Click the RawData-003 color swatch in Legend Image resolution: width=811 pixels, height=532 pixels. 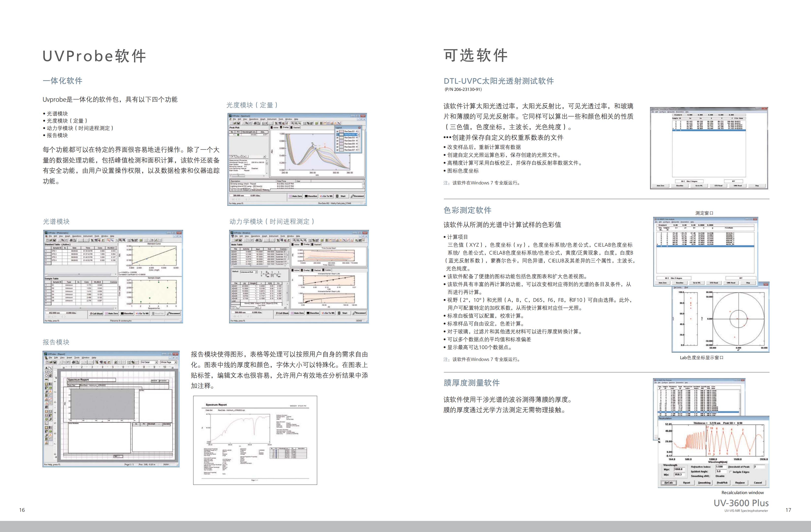coord(341,138)
